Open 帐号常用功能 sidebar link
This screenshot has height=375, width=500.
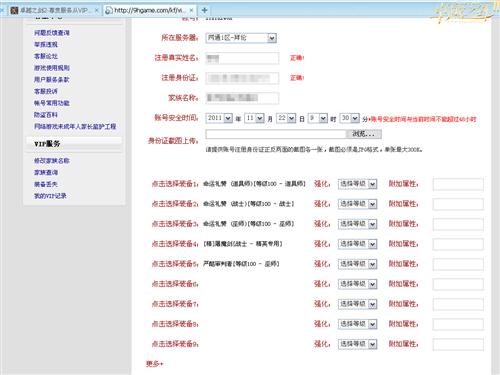point(52,103)
